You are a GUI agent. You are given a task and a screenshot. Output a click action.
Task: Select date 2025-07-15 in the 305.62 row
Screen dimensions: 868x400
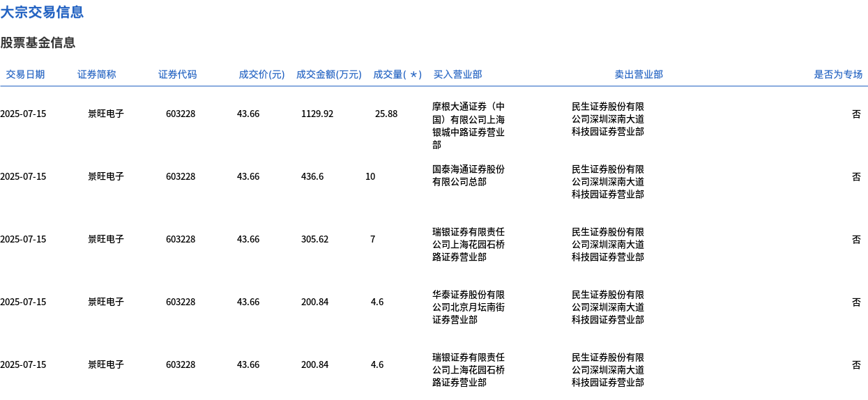23,239
